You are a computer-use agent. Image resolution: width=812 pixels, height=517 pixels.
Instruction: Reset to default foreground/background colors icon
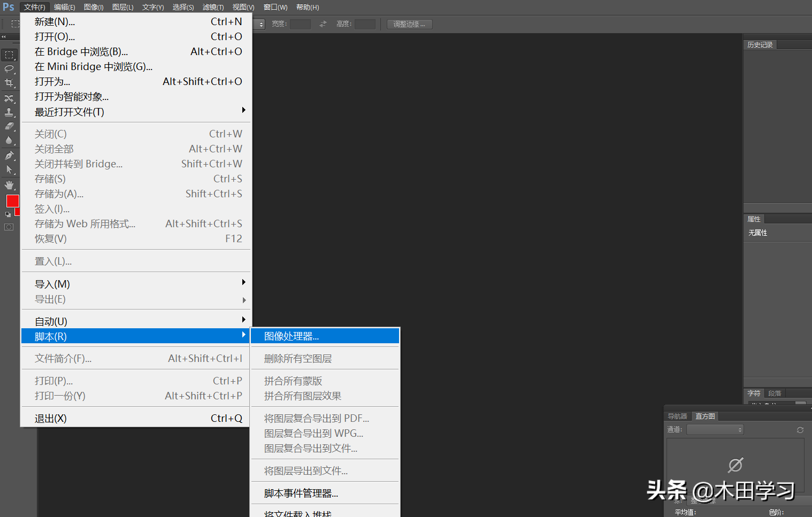(8, 214)
